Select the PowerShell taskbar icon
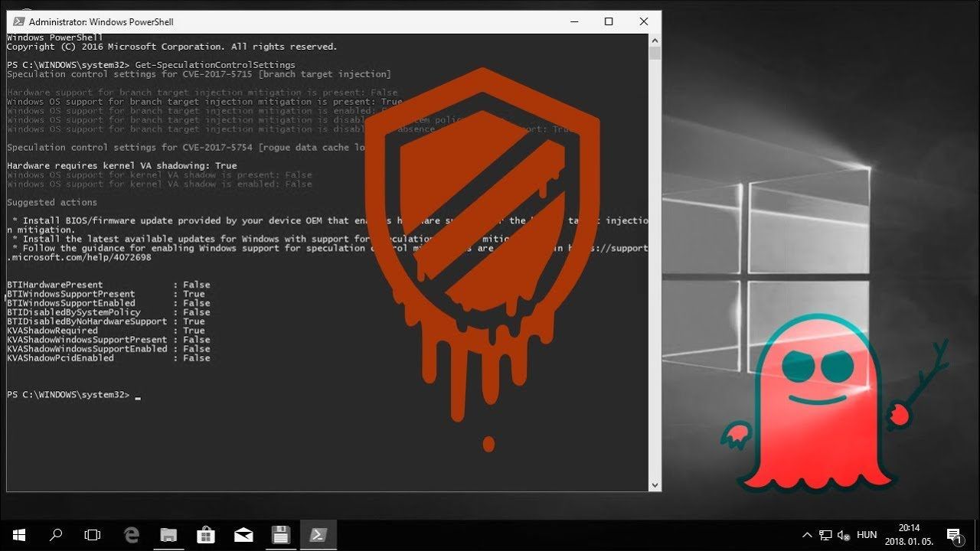980x551 pixels. point(317,535)
